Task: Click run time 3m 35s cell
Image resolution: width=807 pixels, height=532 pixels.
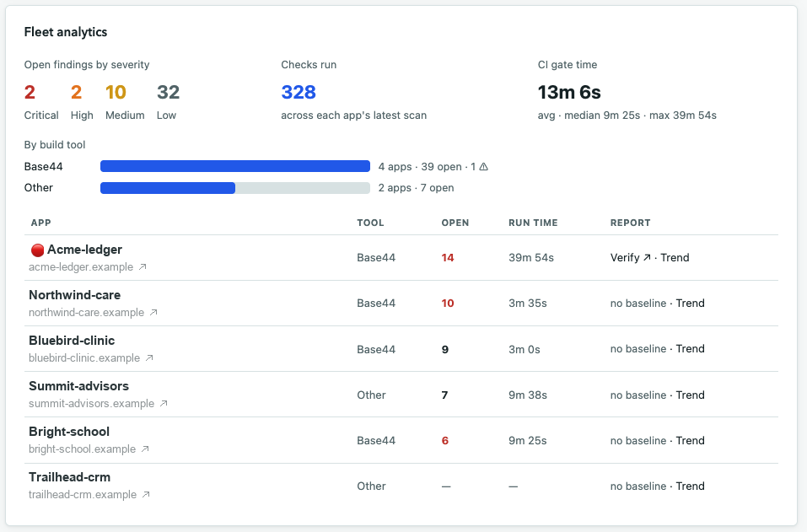Action: pos(528,303)
